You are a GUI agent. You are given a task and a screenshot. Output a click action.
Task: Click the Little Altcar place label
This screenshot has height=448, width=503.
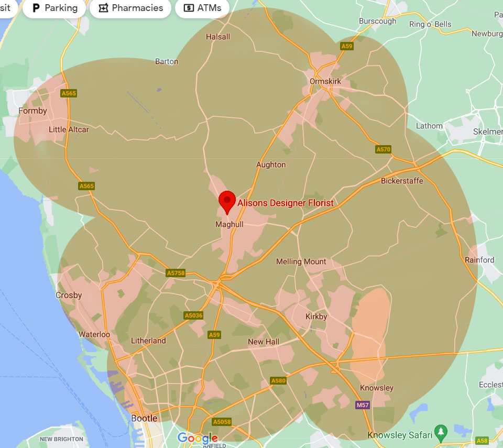tap(69, 129)
